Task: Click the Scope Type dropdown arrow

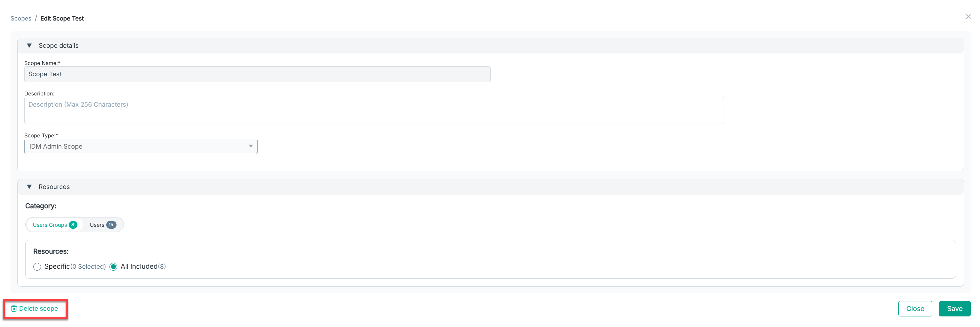Action: [x=251, y=147]
